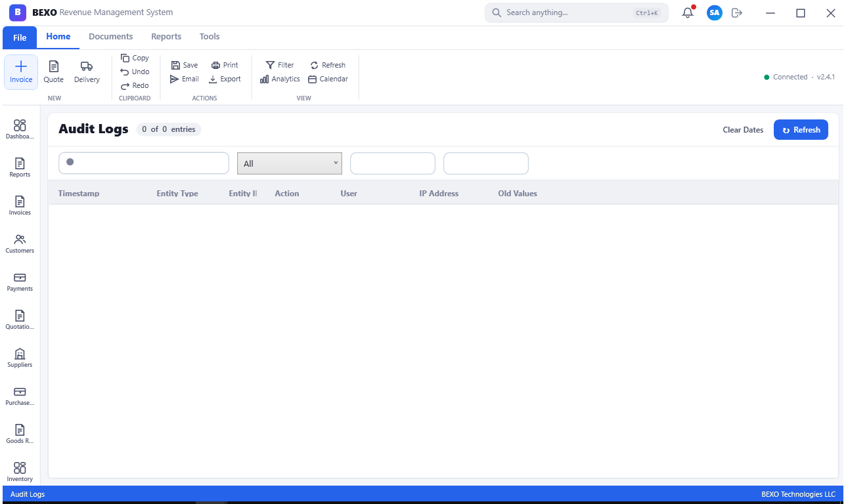Sort by the User column header
The height and width of the screenshot is (504, 846).
[x=349, y=194]
